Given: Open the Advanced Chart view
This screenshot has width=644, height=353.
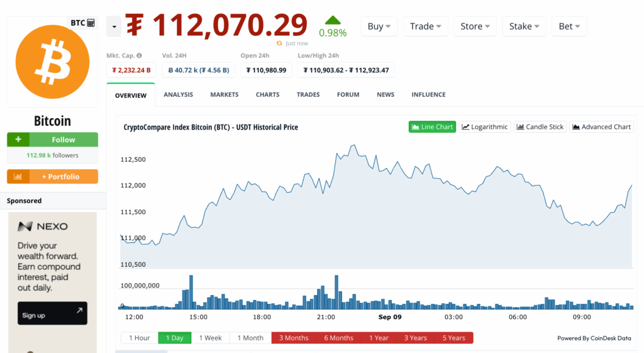Looking at the screenshot, I should click(x=601, y=126).
